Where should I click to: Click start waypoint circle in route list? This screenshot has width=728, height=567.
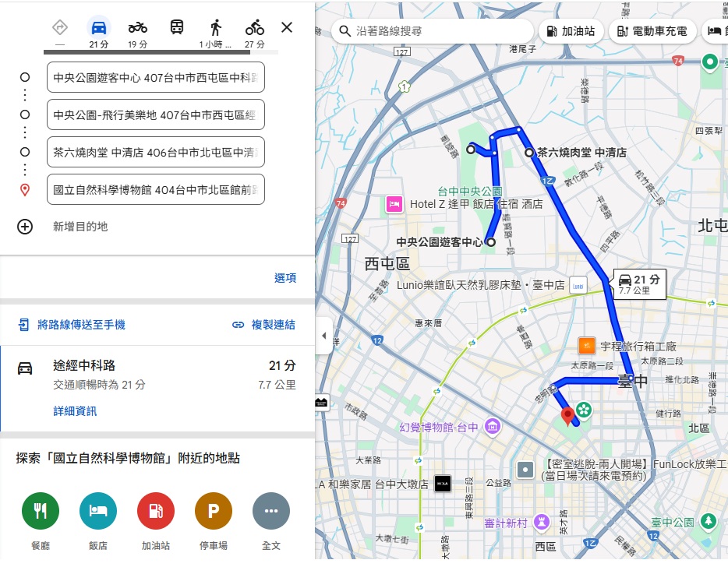tap(25, 77)
